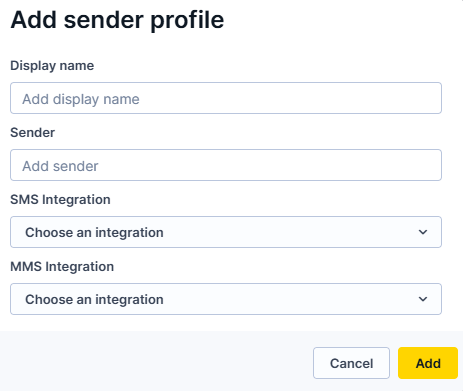Click the Display name field label

pos(52,66)
